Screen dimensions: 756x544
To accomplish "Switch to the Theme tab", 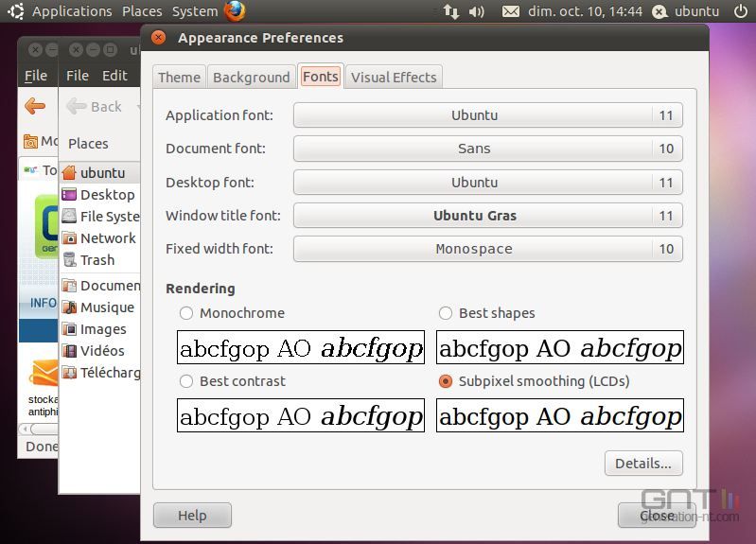I will click(x=180, y=78).
